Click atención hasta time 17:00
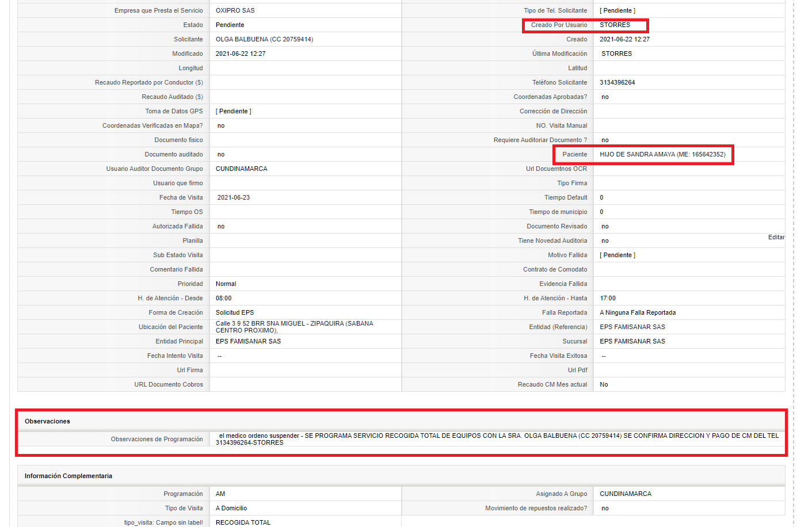The height and width of the screenshot is (527, 812). click(x=608, y=298)
